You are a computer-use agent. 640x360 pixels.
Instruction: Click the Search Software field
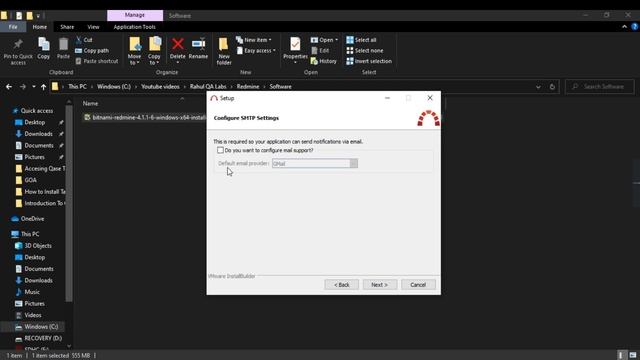click(x=600, y=87)
